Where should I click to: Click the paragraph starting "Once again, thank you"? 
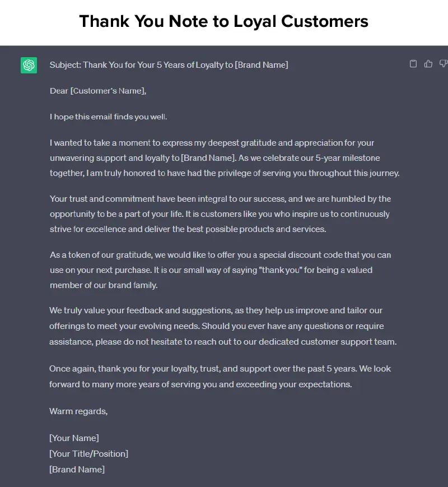(220, 377)
